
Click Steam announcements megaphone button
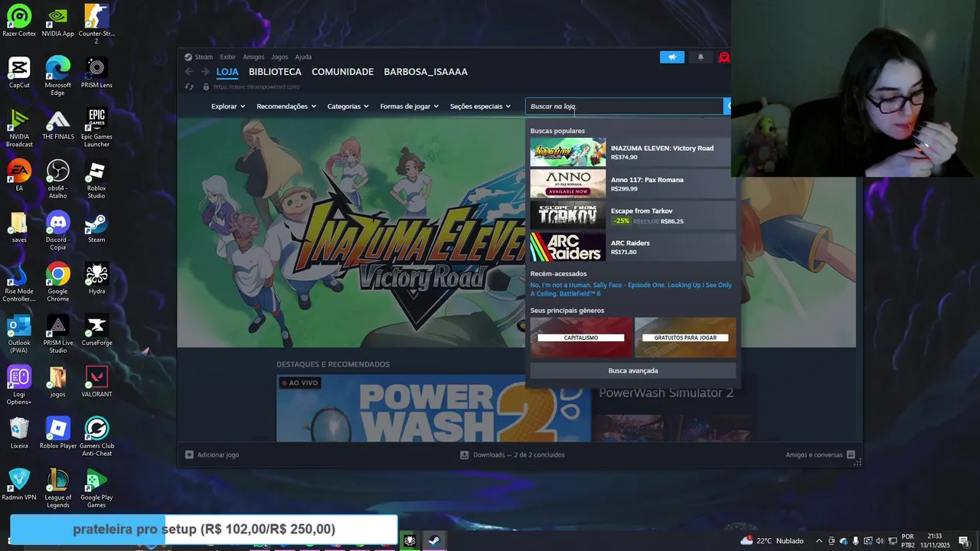click(671, 57)
